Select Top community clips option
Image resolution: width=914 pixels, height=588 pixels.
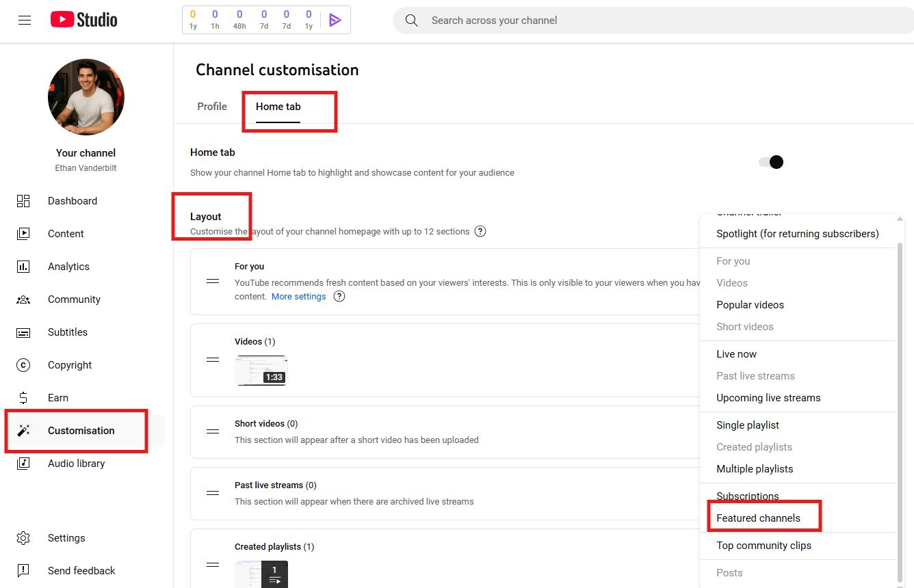coord(763,545)
